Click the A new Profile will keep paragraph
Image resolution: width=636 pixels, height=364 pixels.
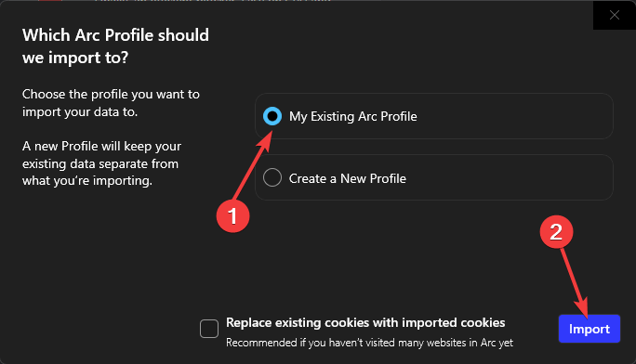click(x=101, y=163)
